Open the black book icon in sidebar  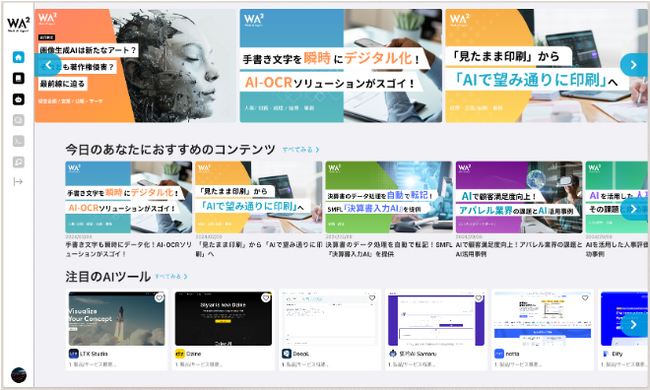coord(18,78)
